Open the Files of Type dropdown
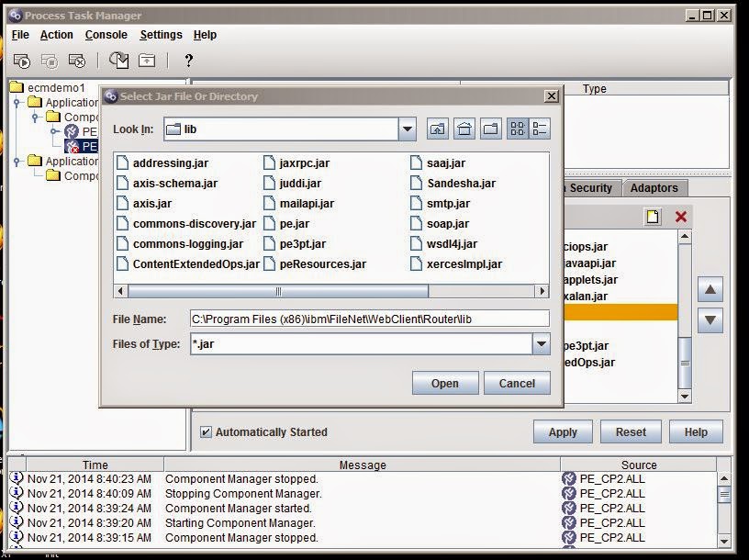 [540, 343]
